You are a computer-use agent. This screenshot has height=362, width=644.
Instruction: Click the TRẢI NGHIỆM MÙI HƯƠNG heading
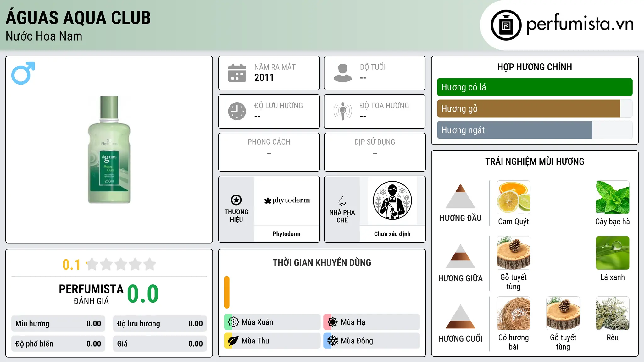click(535, 162)
